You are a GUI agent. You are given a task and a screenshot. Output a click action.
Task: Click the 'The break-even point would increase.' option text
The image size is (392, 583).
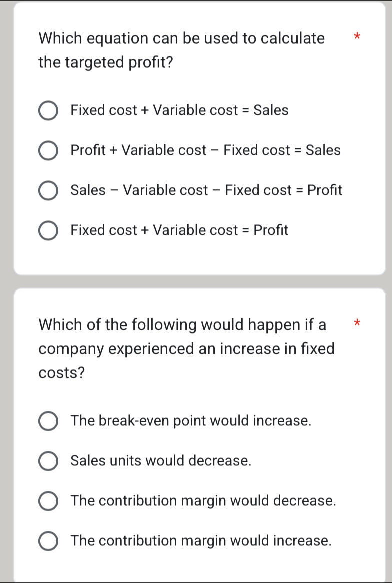[x=192, y=420]
